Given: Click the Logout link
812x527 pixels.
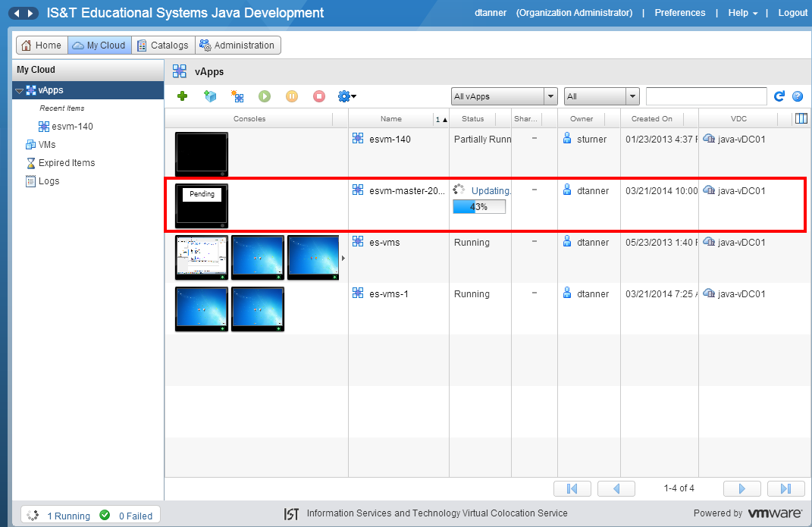Looking at the screenshot, I should 792,13.
